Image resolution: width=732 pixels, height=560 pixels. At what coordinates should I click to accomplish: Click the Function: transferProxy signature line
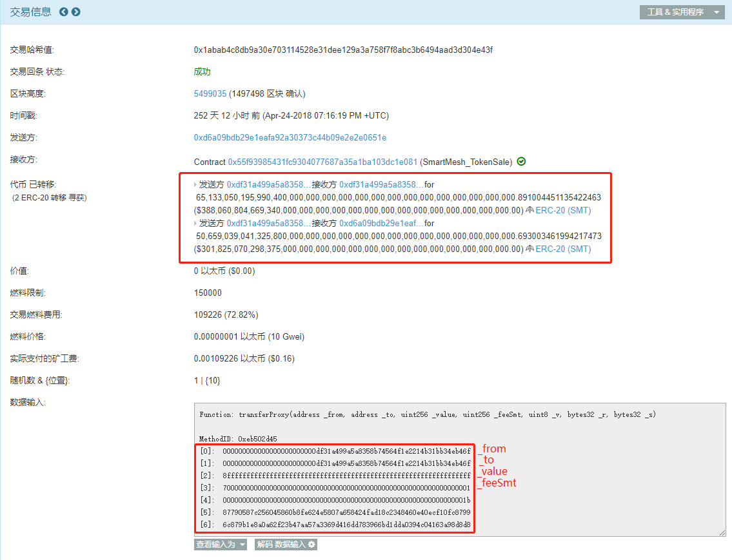point(427,414)
